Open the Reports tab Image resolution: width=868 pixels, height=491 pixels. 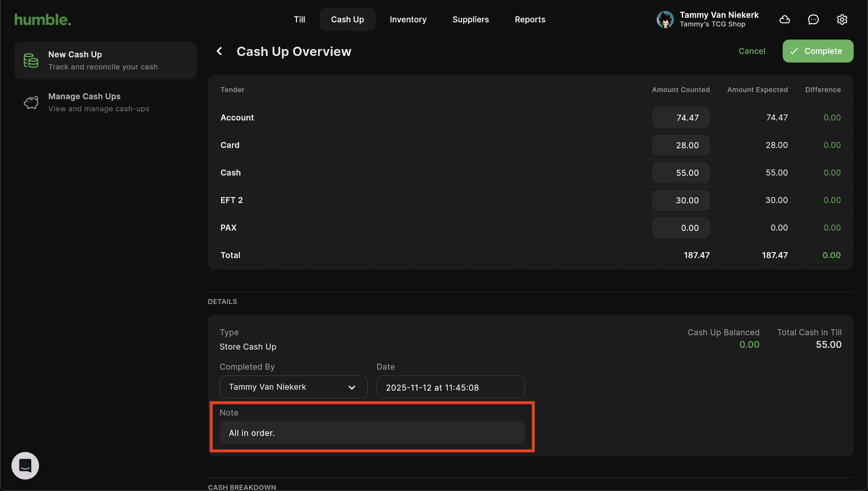(530, 20)
